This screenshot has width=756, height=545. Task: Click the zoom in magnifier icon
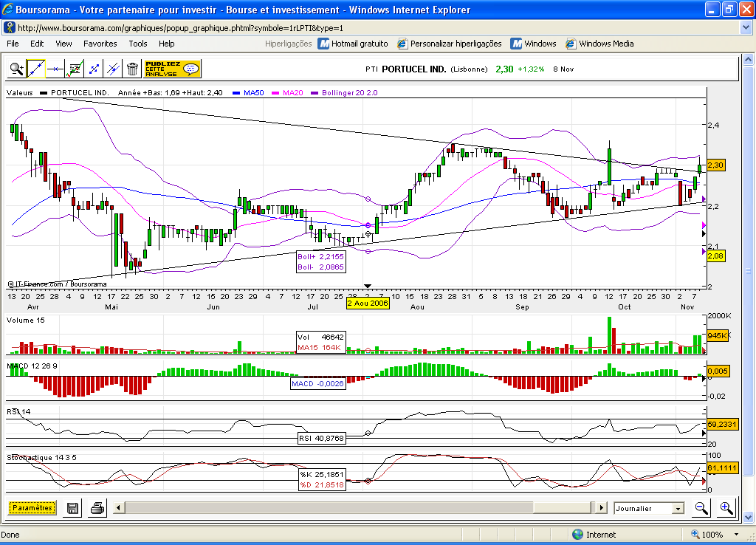click(x=726, y=508)
